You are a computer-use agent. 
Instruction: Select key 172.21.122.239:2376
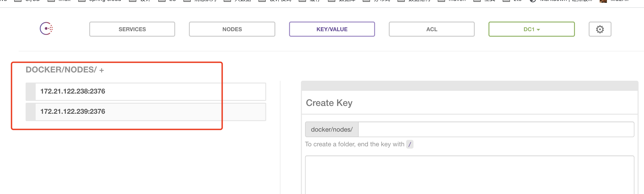(x=73, y=111)
